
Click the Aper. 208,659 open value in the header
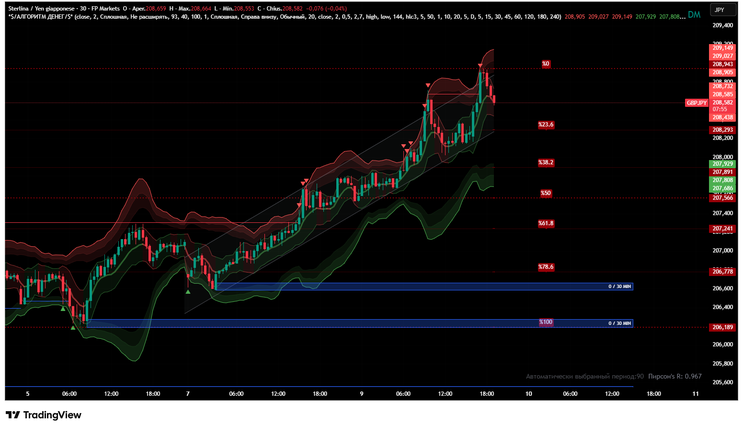click(149, 9)
